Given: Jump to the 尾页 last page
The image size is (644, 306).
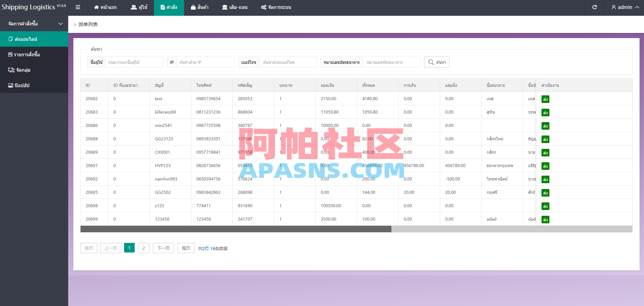Looking at the screenshot, I should (x=186, y=248).
